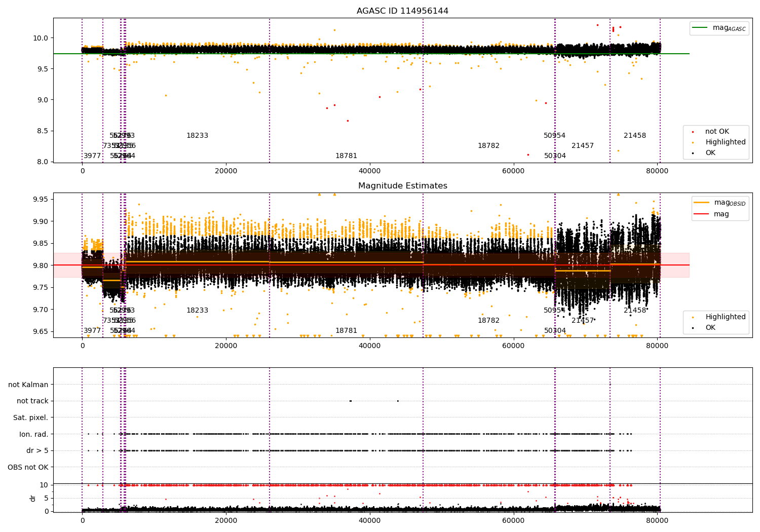The height and width of the screenshot is (532, 760).
Task: Click x-axis tick "80000" under bottom plot
Action: 657,521
